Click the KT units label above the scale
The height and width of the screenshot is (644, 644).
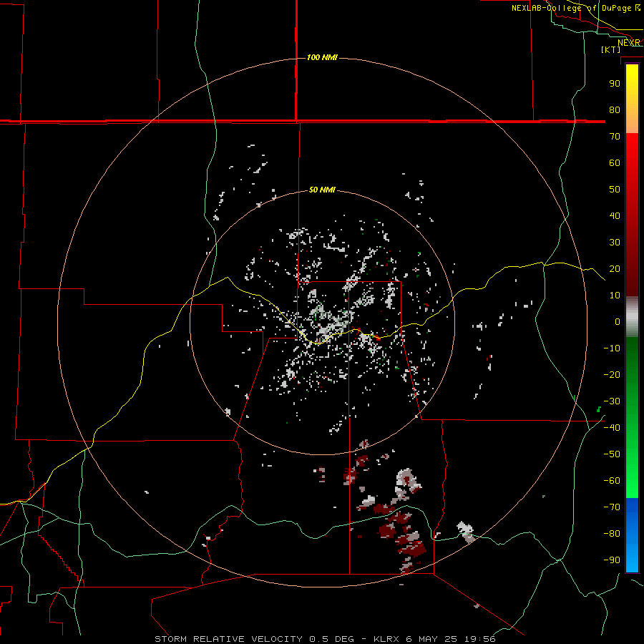pos(611,49)
